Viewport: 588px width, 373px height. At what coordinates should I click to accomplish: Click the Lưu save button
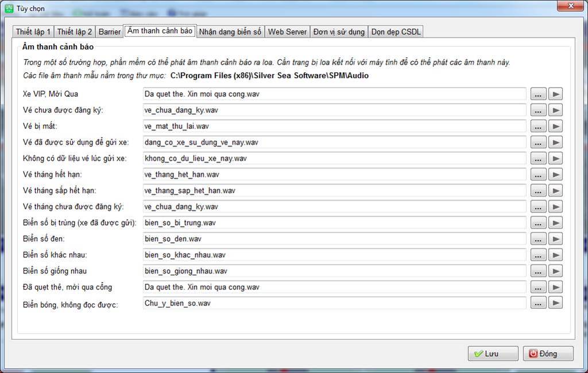(x=493, y=353)
